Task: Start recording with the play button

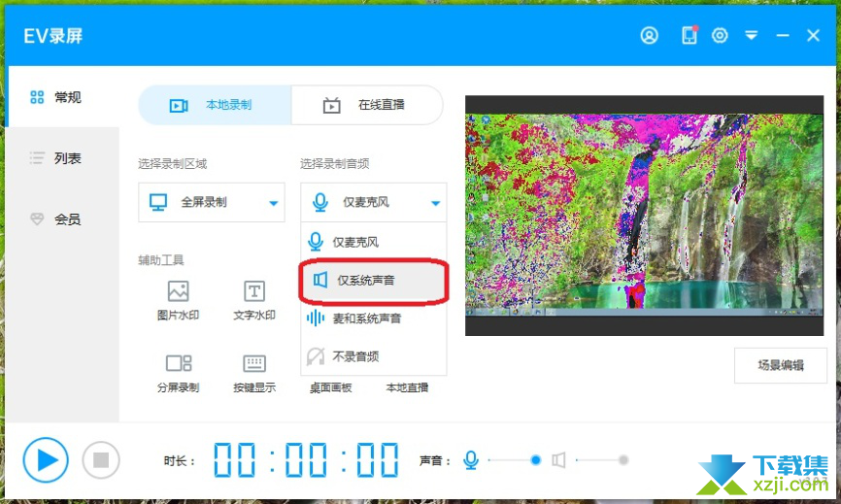Action: (x=46, y=460)
